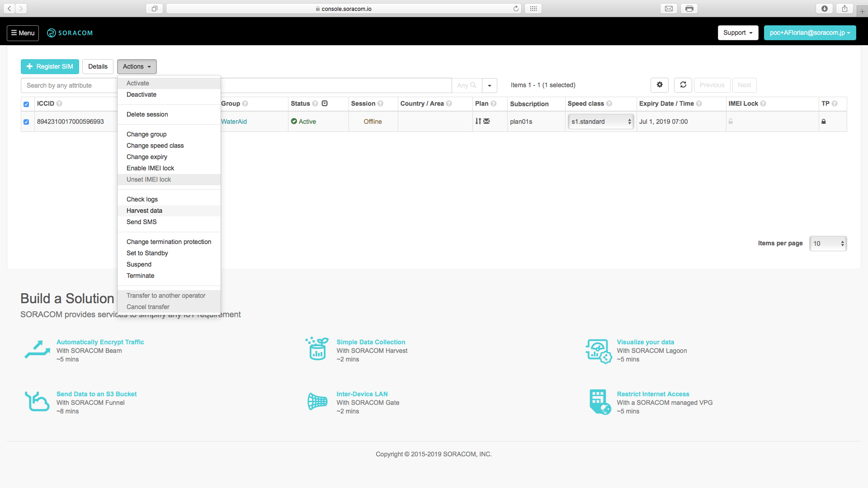Open the Items per page dropdown
This screenshot has width=868, height=488.
coord(828,244)
